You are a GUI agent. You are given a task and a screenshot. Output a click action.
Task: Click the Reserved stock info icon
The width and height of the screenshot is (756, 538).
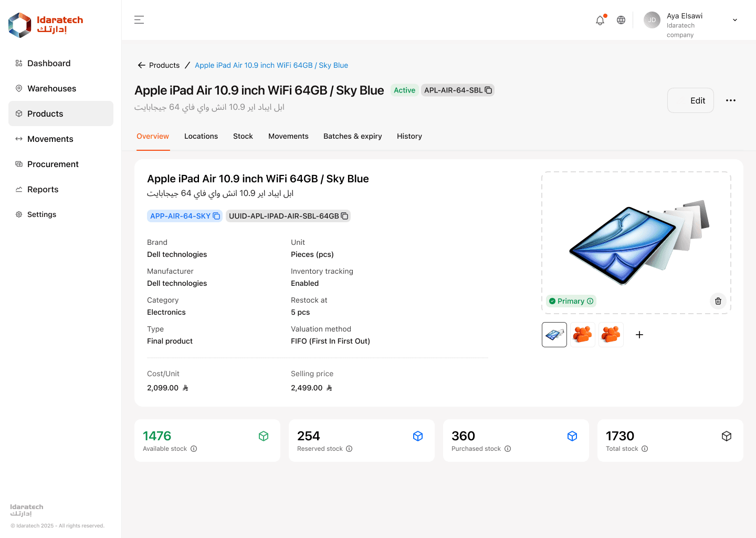[x=349, y=449]
